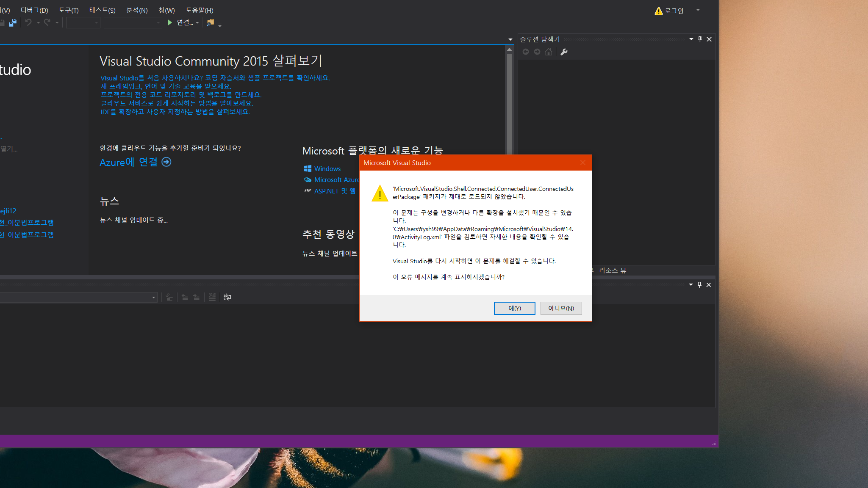The height and width of the screenshot is (488, 868).
Task: Click the Clear All icon in output toolbar
Action: [212, 297]
